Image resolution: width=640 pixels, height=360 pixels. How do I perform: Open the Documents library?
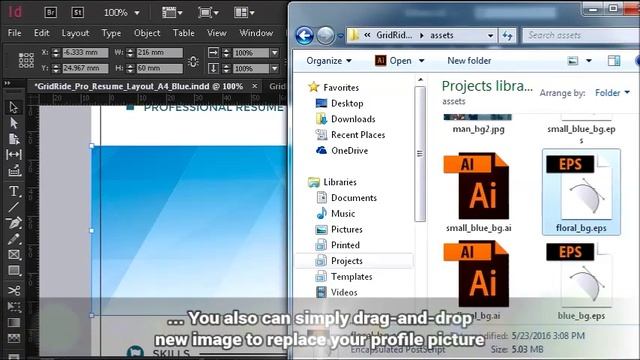coord(354,198)
